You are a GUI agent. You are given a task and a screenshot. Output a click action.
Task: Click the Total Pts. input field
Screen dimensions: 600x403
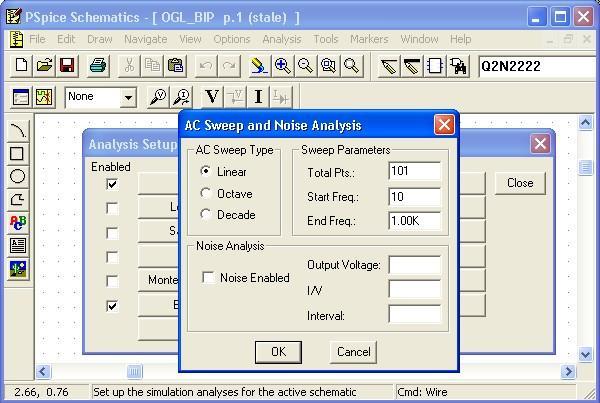pyautogui.click(x=414, y=171)
